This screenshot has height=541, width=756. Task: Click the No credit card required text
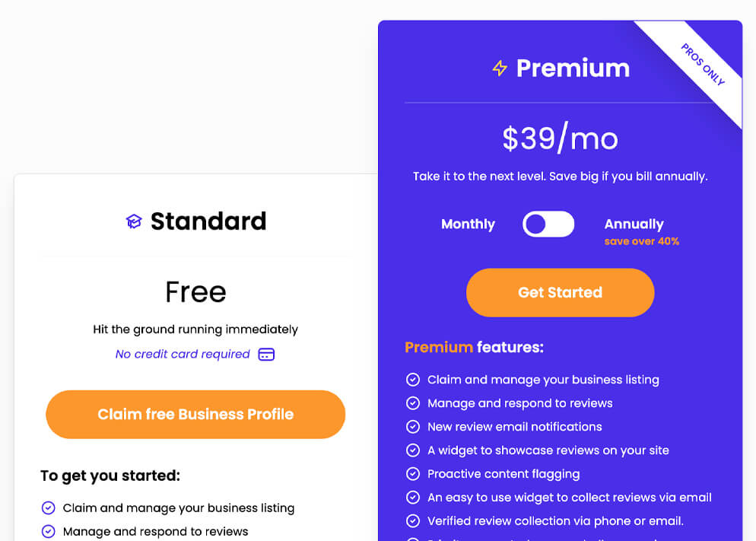(x=183, y=355)
